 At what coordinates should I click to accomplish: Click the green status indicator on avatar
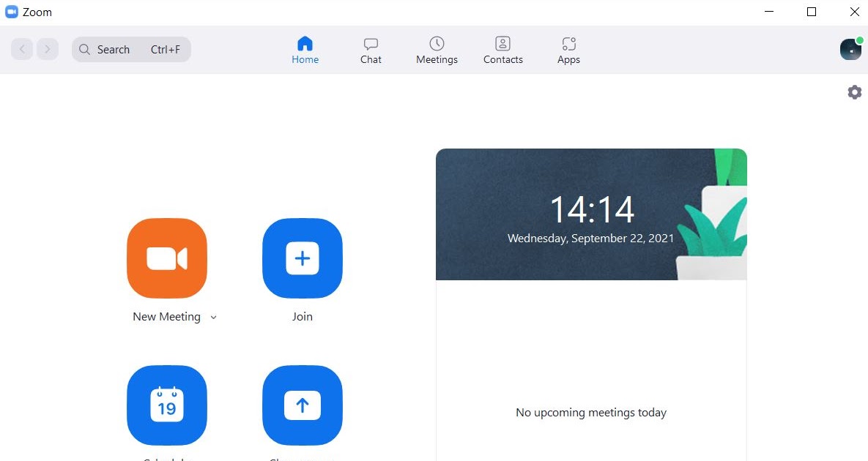pos(858,42)
